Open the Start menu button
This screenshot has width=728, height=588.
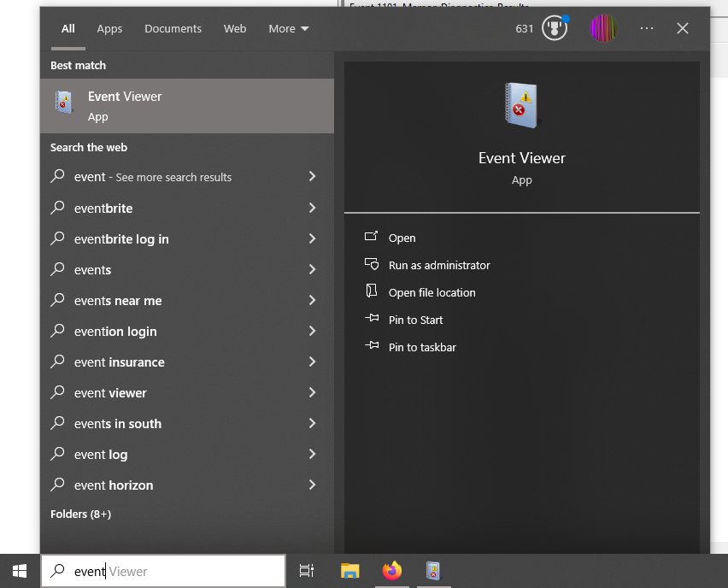pyautogui.click(x=18, y=570)
